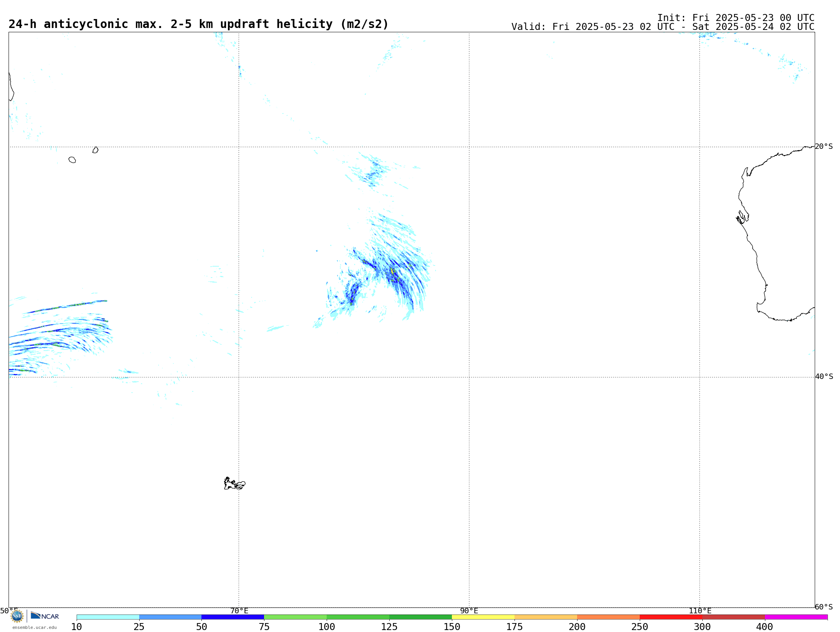The height and width of the screenshot is (632, 840).
Task: Click the colorbar label '125'
Action: (x=389, y=627)
